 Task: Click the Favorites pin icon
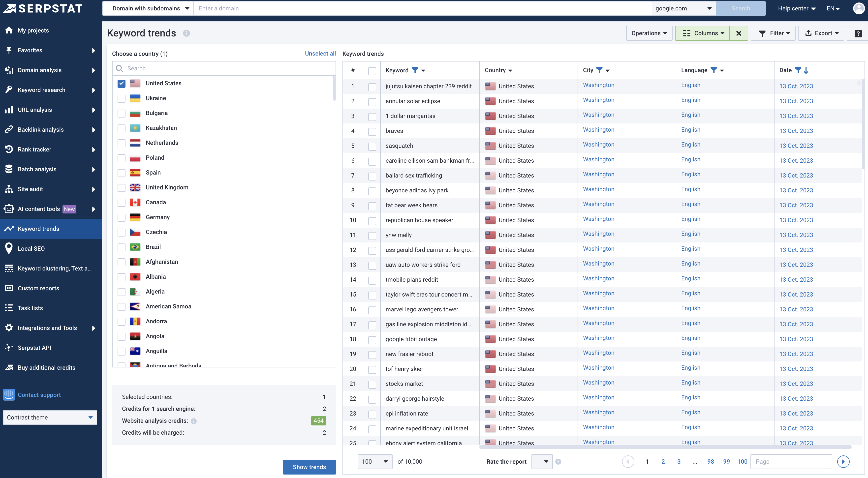[x=9, y=50]
